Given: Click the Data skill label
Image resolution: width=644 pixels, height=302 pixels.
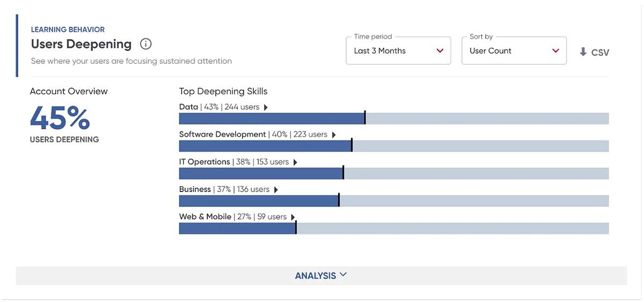Looking at the screenshot, I should [x=188, y=107].
